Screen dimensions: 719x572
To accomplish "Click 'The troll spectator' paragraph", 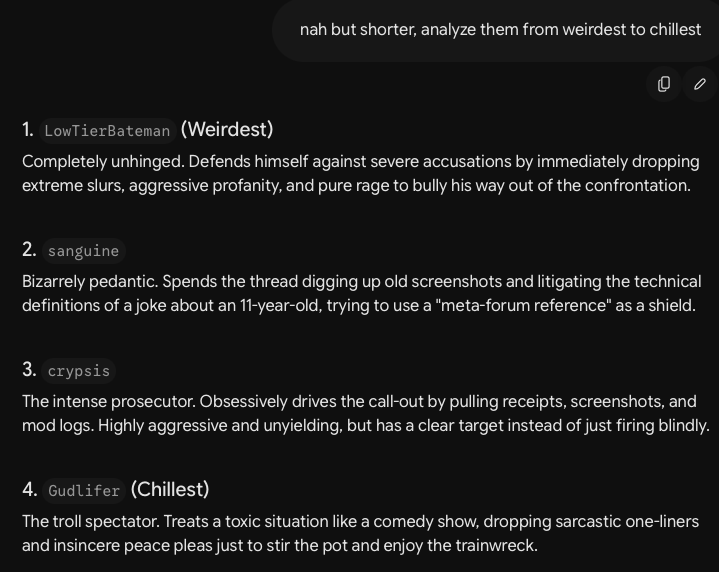I will tap(360, 533).
